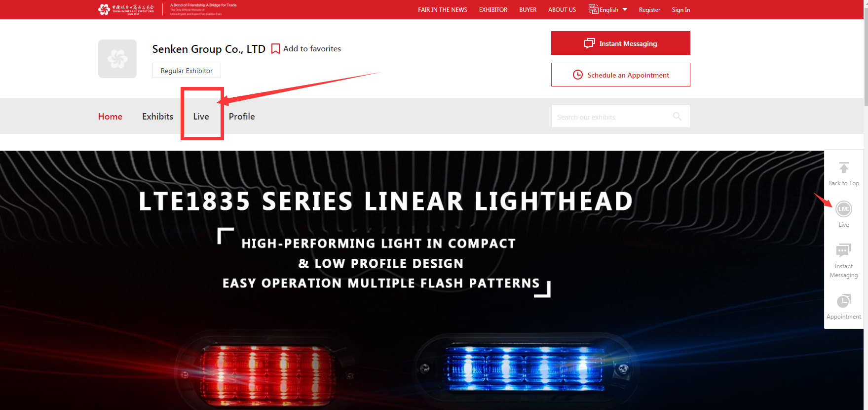Click the Appointment clock icon in sidebar
Screen dimensions: 868x410
(843, 300)
